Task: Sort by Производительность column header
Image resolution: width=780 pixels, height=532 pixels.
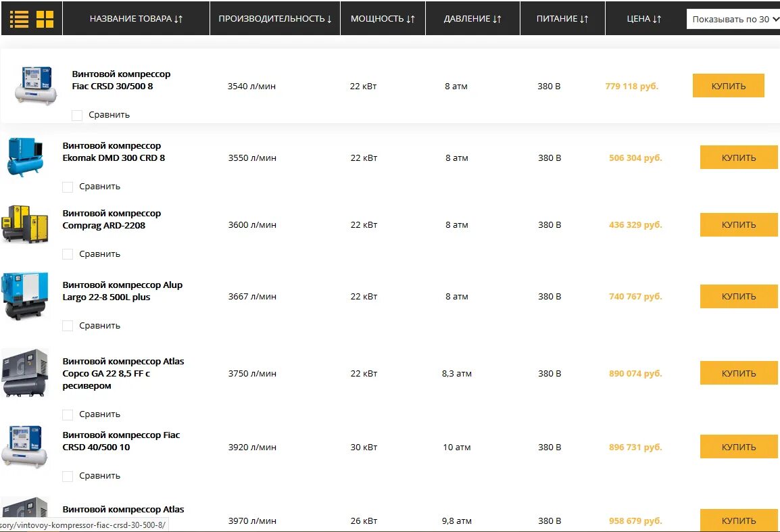Action: [x=274, y=19]
